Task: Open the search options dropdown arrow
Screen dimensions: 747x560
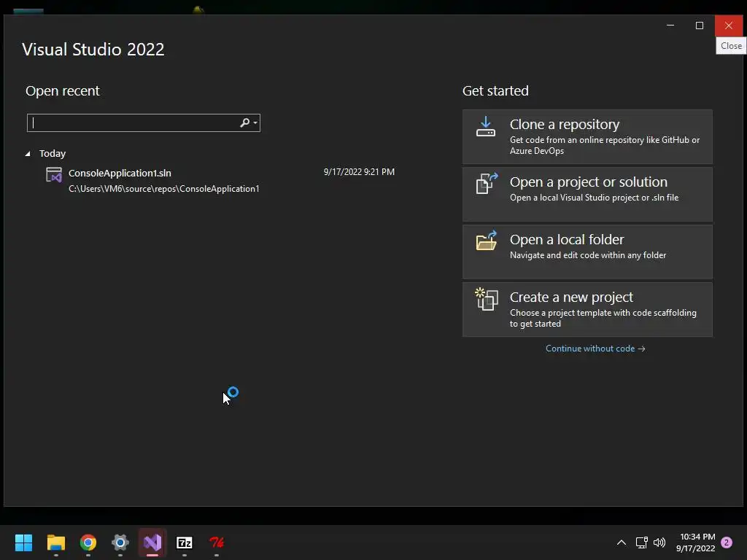Action: (x=255, y=122)
